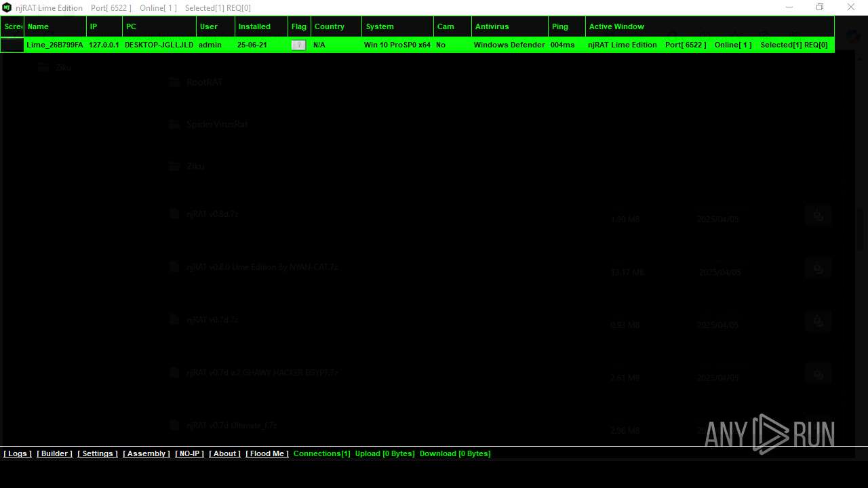Screen dimensions: 868x488
Task: Sort by the Antivirus column header
Action: click(x=510, y=26)
